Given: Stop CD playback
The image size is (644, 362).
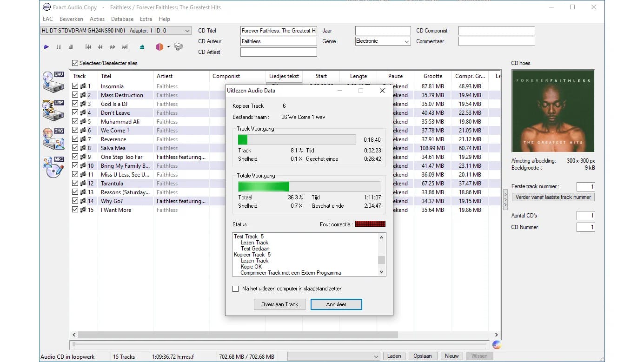Looking at the screenshot, I should (71, 47).
